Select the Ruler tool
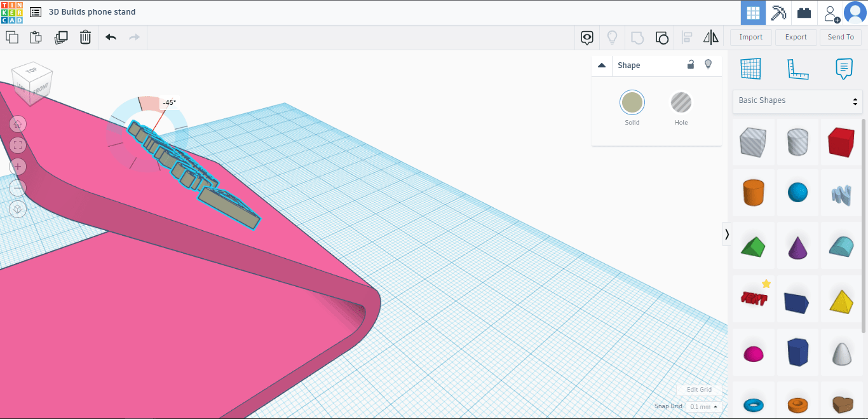The height and width of the screenshot is (419, 868). [x=797, y=69]
